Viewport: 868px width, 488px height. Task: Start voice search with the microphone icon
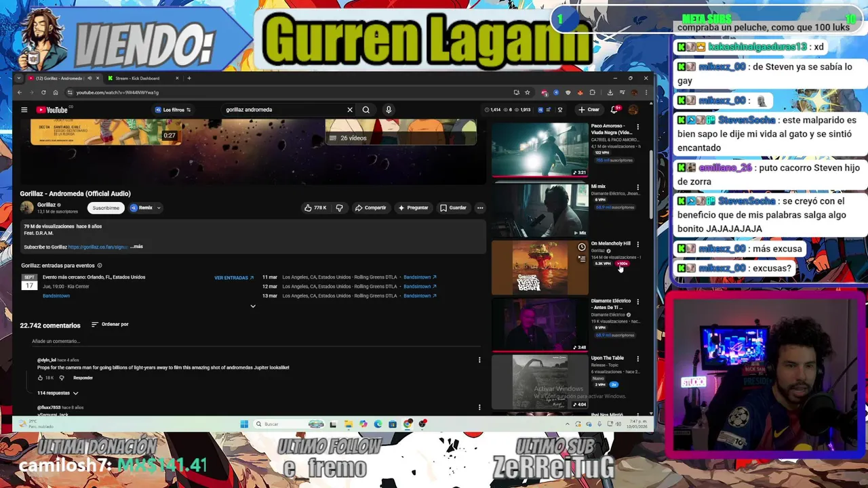point(389,110)
